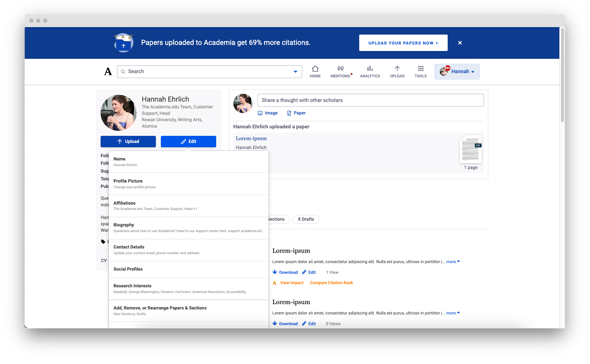Select Name in the edit menu
Screen dimensions: 590x364
(189, 162)
